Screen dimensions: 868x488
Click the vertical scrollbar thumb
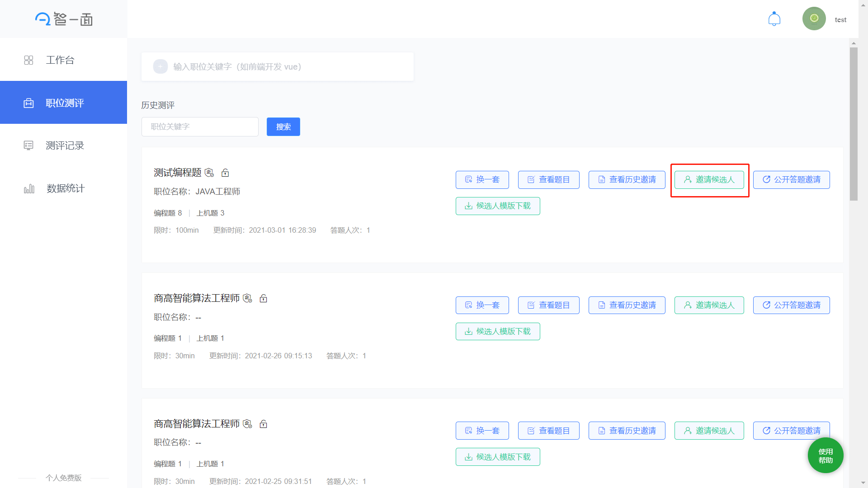coord(854,124)
